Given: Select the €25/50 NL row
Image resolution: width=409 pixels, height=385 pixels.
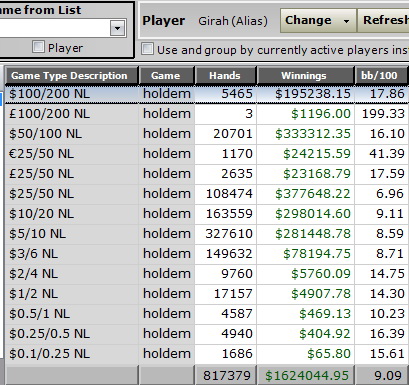Looking at the screenshot, I should [207, 154].
